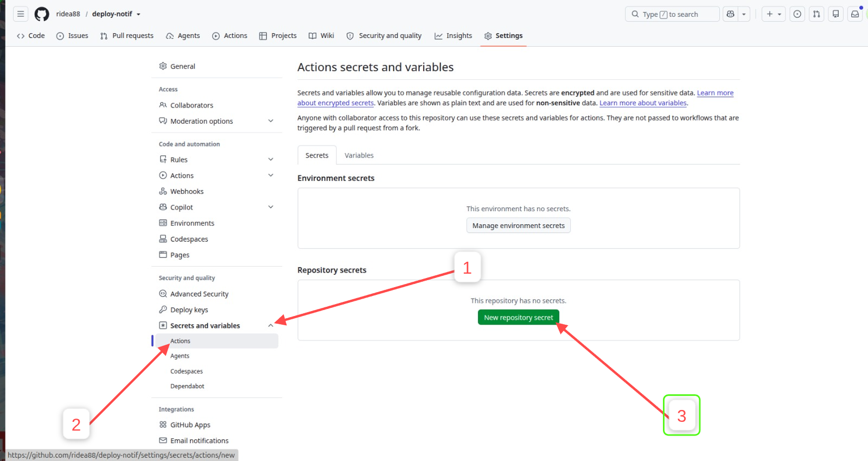Click the Rules sidebar label
This screenshot has height=461, width=868.
(x=179, y=160)
